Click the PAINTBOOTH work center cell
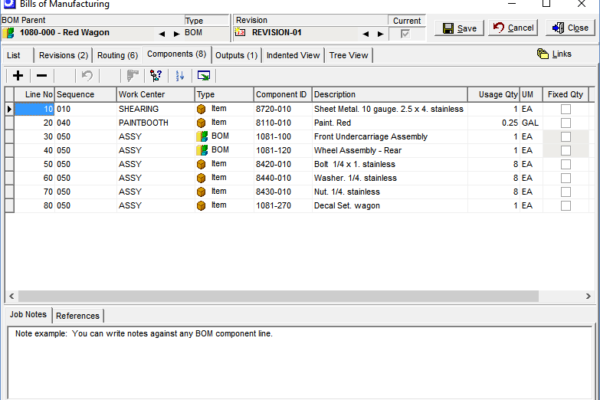Viewport: 600px width, 400px height. 155,123
